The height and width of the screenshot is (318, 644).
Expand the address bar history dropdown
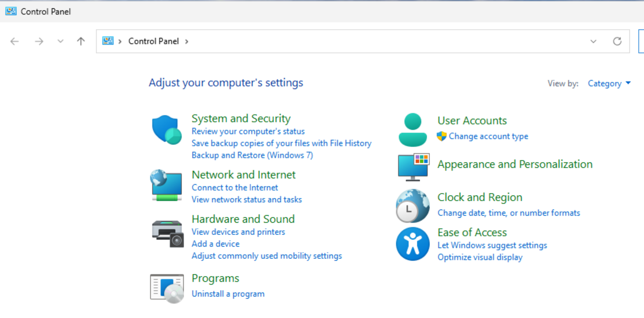tap(593, 41)
